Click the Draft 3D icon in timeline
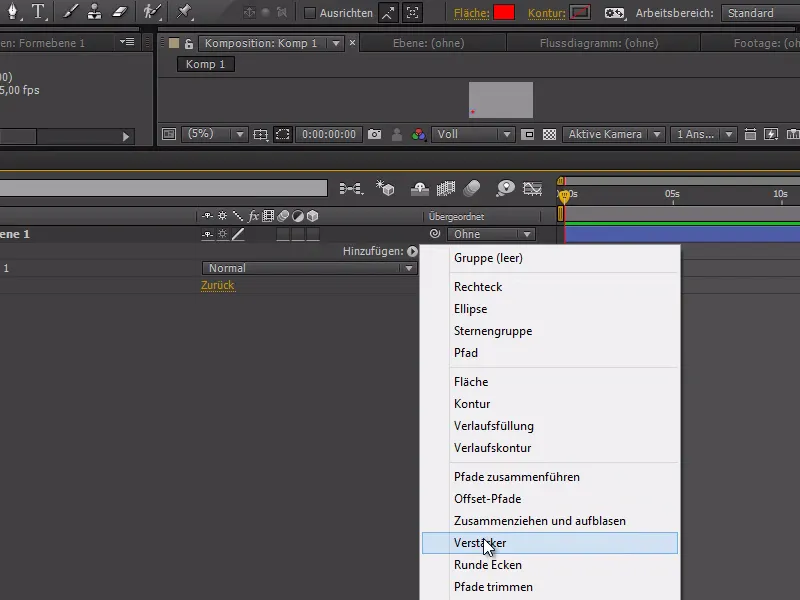Image resolution: width=800 pixels, height=600 pixels. (385, 188)
